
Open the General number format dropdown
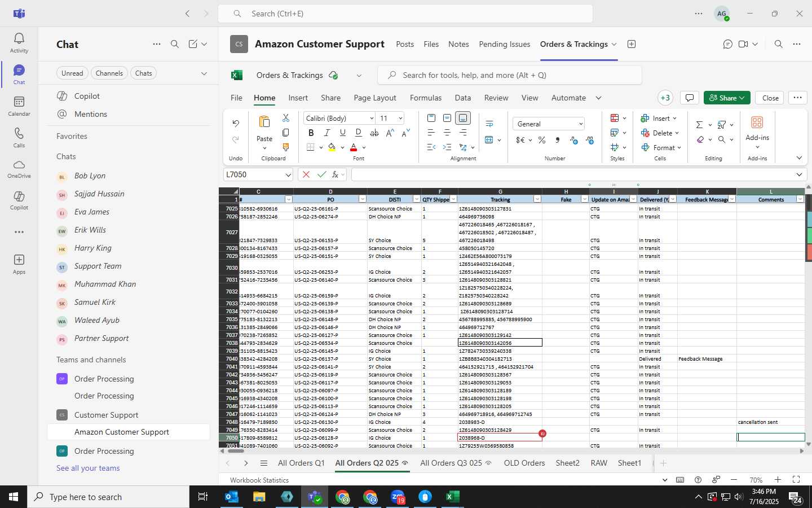(x=580, y=124)
